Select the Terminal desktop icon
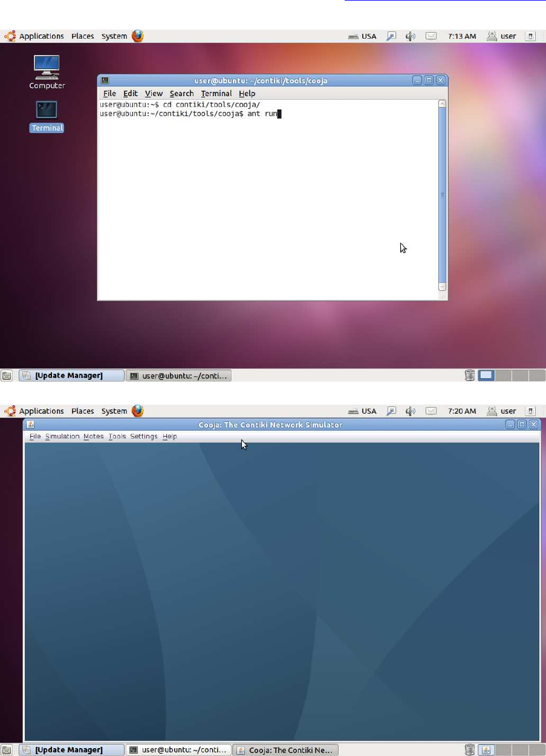 pos(47,116)
